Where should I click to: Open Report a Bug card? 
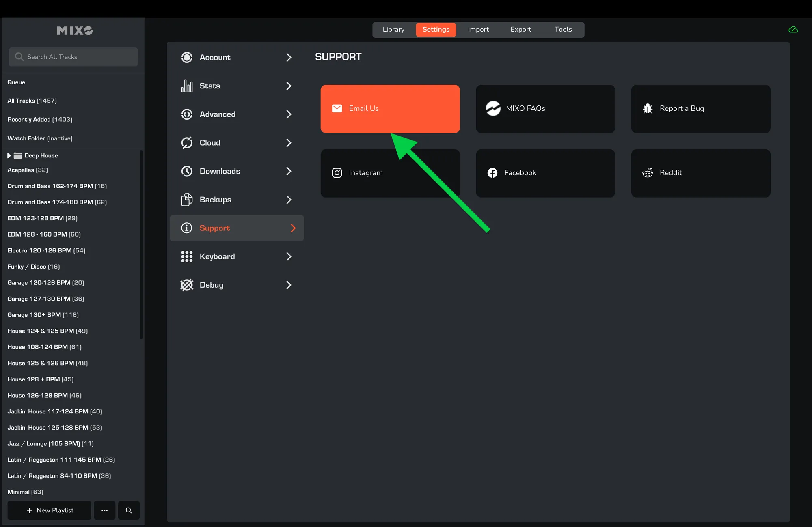(700, 109)
